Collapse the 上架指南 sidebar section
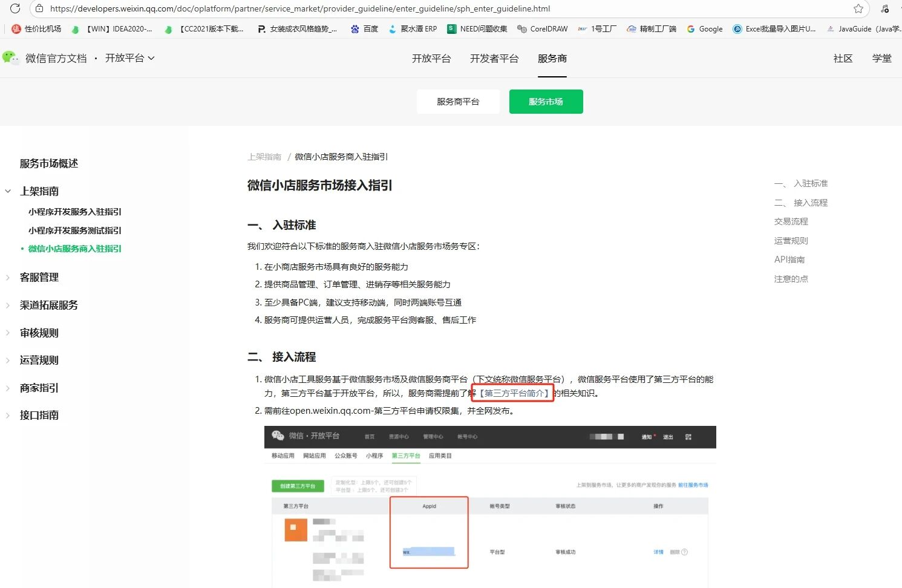Viewport: 902px width, 588px height. point(8,191)
